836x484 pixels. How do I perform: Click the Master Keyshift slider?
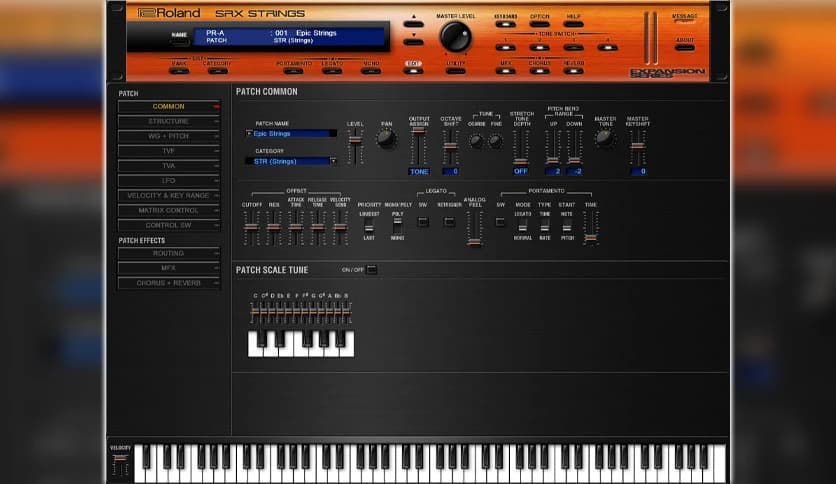pos(638,147)
